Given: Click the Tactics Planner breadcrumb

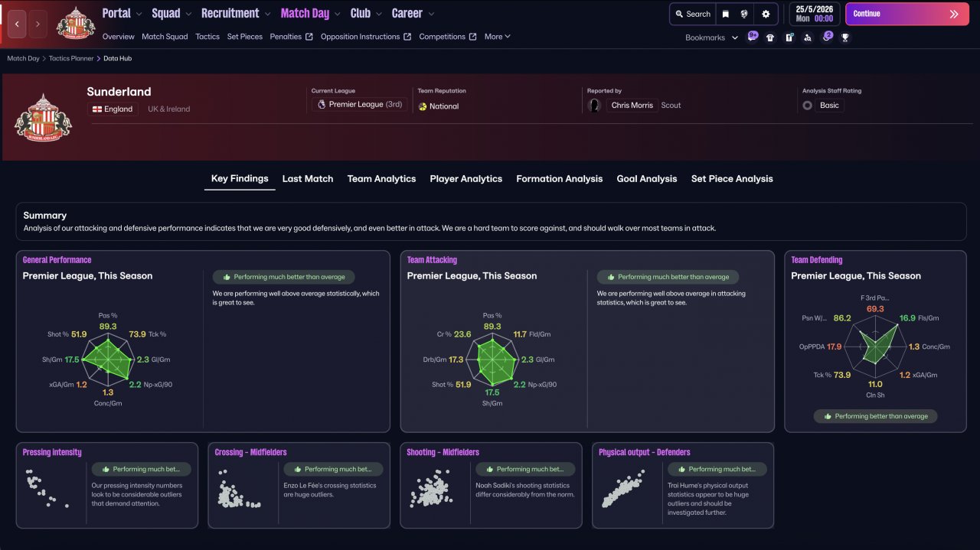Looking at the screenshot, I should pyautogui.click(x=71, y=58).
